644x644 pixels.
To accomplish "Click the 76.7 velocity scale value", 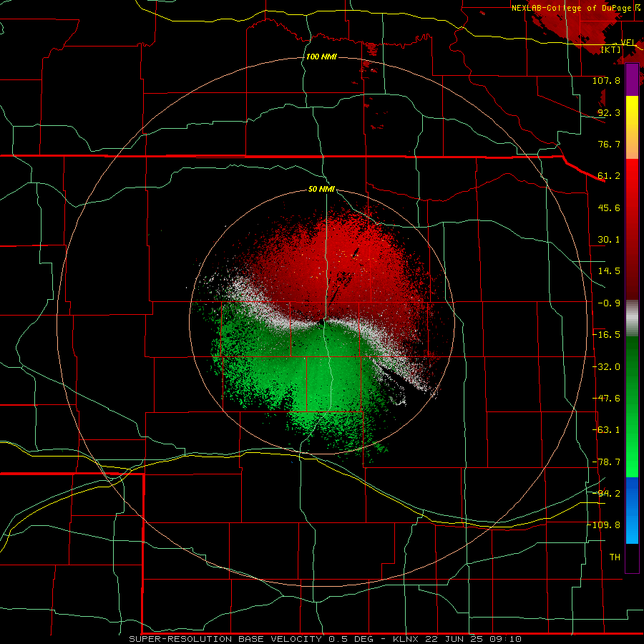I will [609, 144].
